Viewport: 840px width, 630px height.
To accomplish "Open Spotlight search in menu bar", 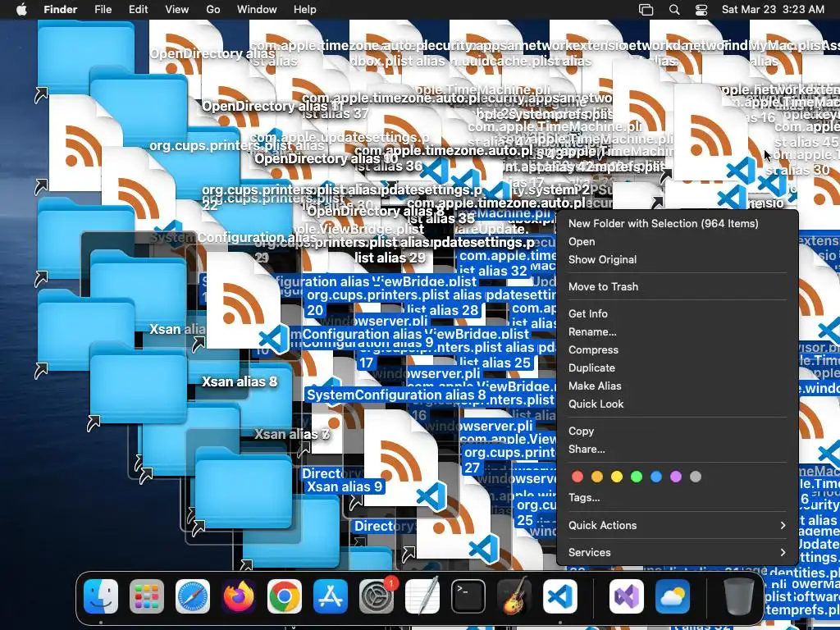I will pyautogui.click(x=674, y=10).
